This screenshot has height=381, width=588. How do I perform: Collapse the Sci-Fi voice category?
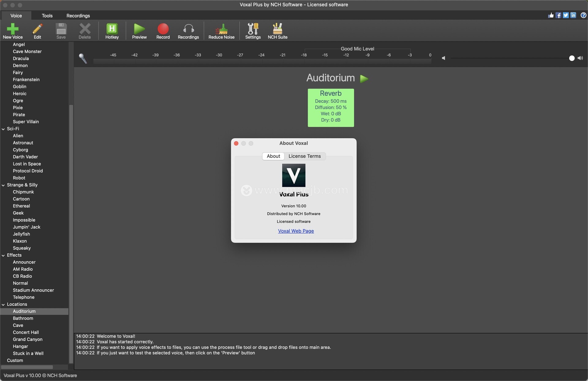pos(3,129)
